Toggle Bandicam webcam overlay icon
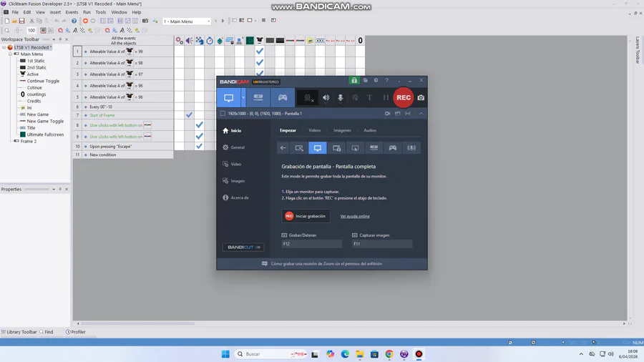This screenshot has width=644, height=362. coord(308,98)
